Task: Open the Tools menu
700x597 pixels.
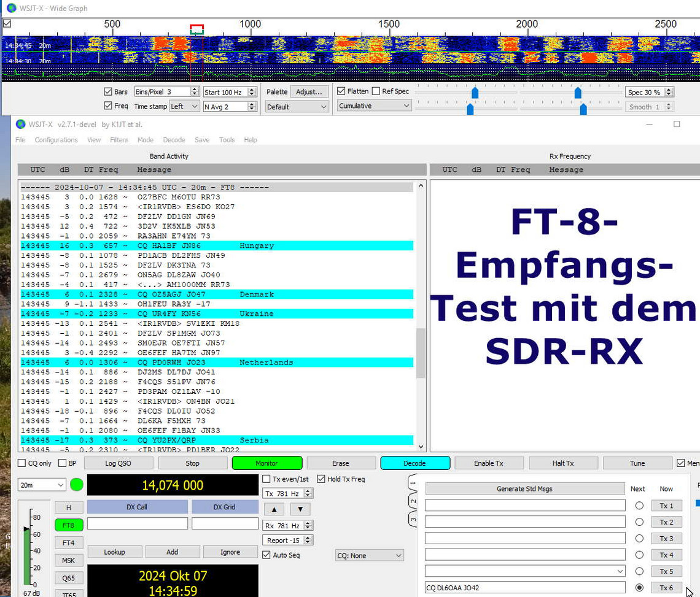Action: coord(227,140)
